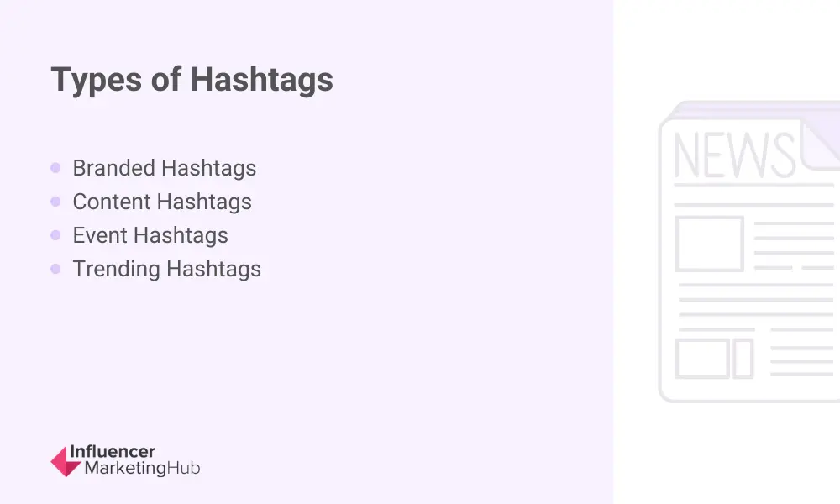Select the Content Hashtags list item

[162, 202]
